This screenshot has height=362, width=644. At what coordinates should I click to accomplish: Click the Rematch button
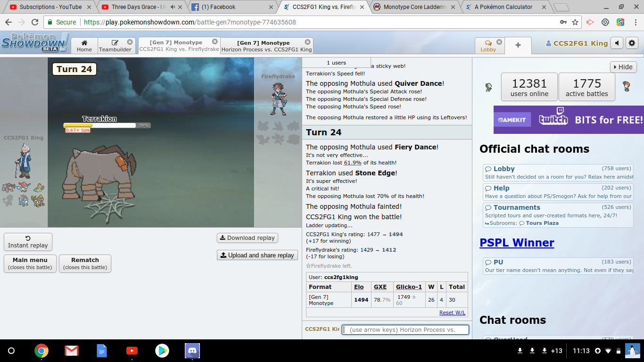coord(85,263)
